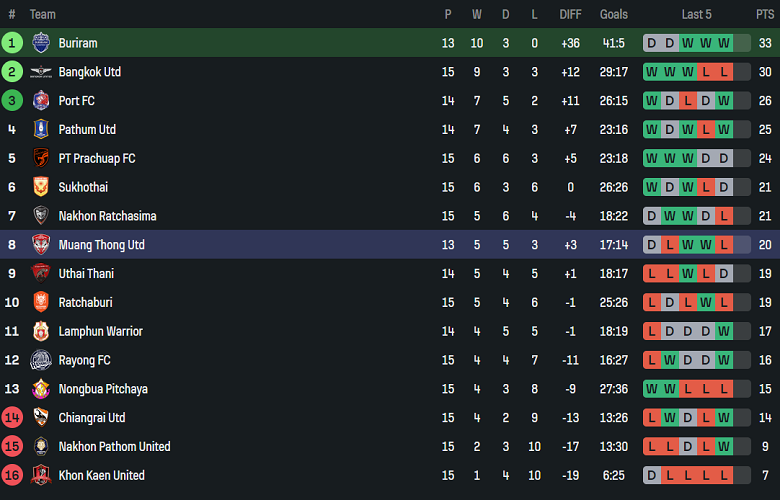Open the Uthai Thani team link
Screen dimensions: 780x500
[86, 274]
